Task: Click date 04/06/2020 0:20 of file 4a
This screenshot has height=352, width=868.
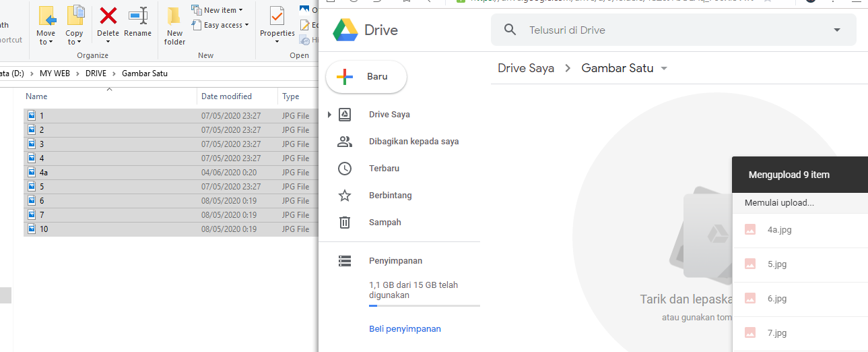Action: point(229,172)
